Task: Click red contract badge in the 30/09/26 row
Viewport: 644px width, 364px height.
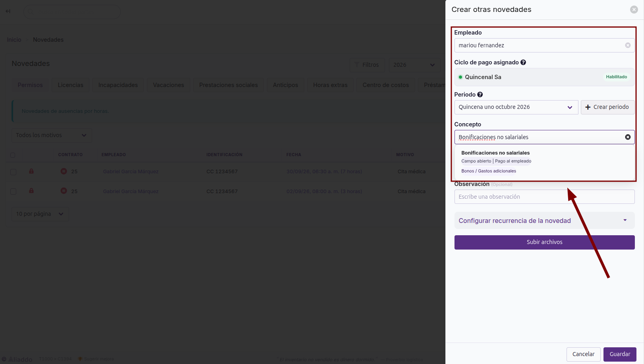Action: [64, 171]
